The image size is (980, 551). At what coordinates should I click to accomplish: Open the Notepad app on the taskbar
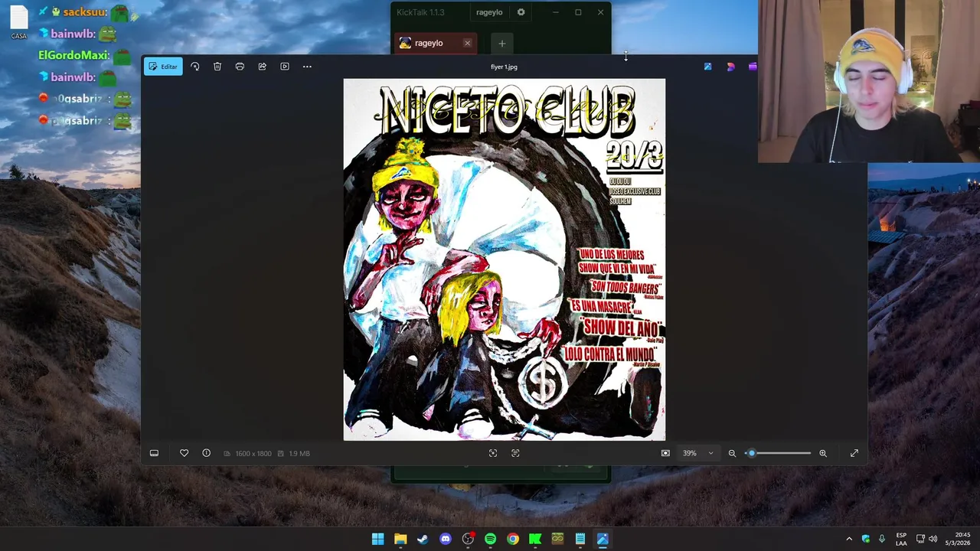tap(580, 539)
